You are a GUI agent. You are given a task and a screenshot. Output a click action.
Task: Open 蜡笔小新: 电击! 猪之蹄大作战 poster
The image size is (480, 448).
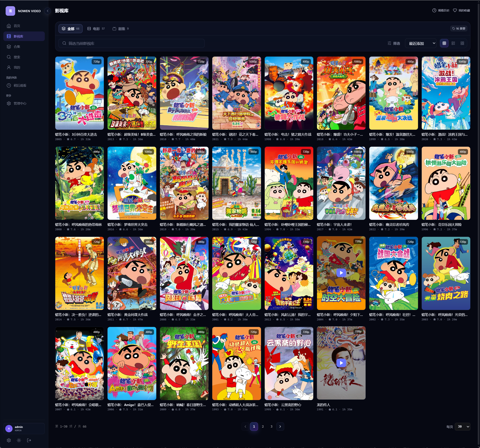click(289, 93)
